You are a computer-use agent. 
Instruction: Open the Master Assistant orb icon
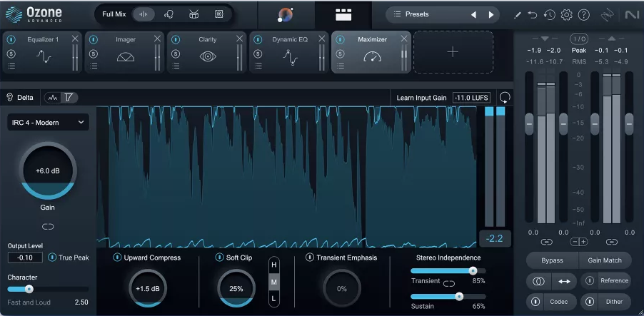point(286,15)
